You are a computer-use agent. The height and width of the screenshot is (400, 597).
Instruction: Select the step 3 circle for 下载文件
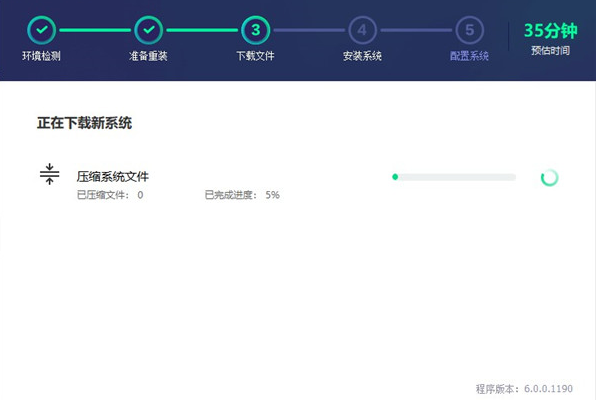click(255, 30)
